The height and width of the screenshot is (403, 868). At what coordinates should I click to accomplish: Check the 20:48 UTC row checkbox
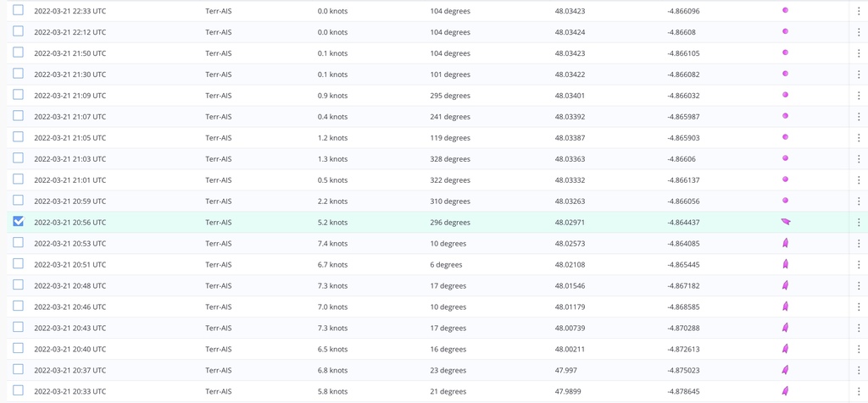click(19, 284)
